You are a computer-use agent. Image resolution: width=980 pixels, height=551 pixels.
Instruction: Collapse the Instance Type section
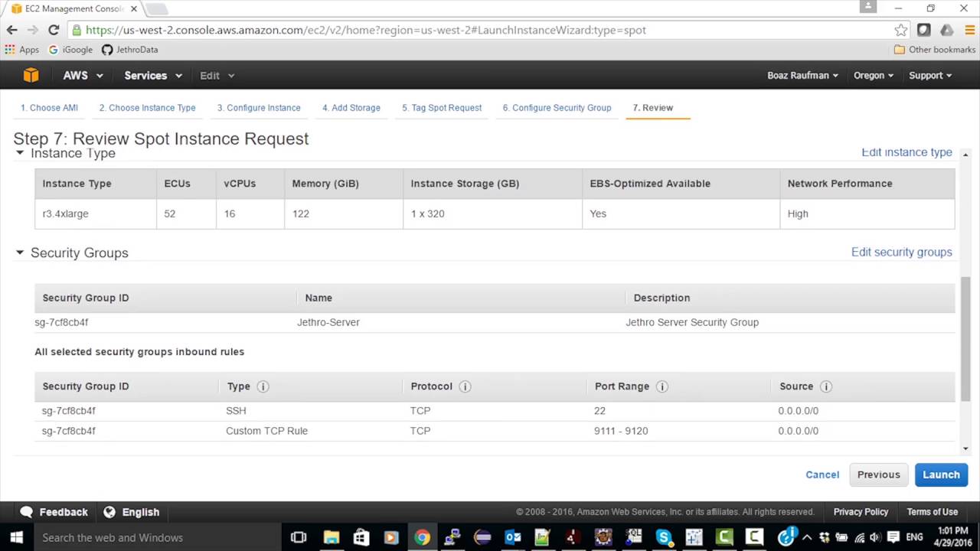click(x=20, y=153)
